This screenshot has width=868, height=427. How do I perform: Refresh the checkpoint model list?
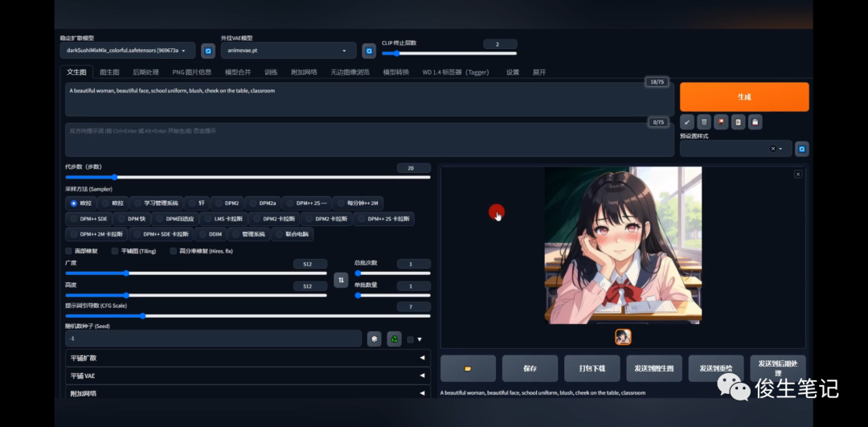[x=207, y=51]
